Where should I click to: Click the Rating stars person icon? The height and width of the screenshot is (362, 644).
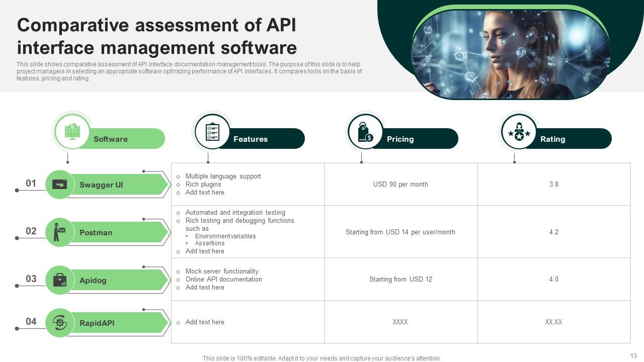point(519,132)
